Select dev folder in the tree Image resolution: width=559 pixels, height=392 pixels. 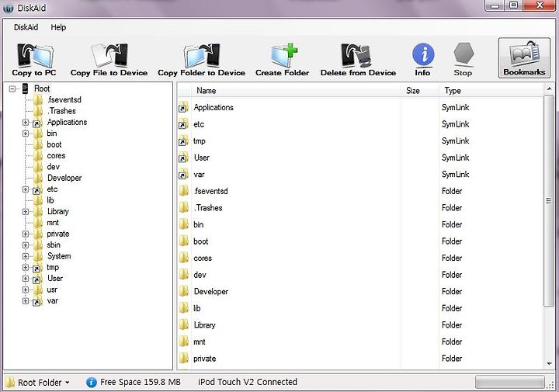pyautogui.click(x=53, y=167)
